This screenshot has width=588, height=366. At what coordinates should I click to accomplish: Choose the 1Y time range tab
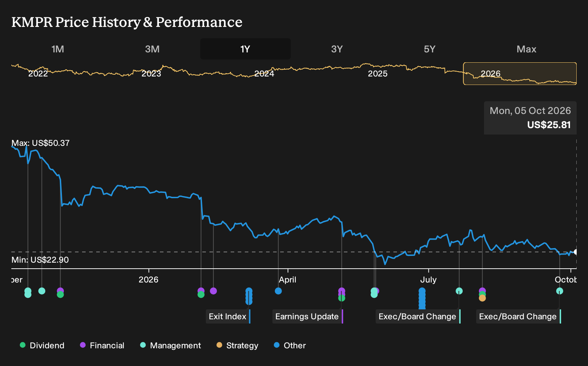(x=245, y=49)
